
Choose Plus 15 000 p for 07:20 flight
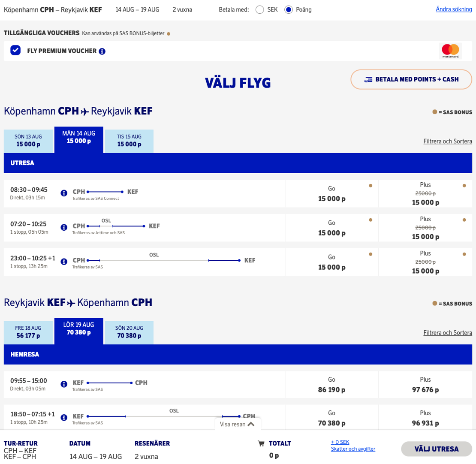pyautogui.click(x=425, y=228)
